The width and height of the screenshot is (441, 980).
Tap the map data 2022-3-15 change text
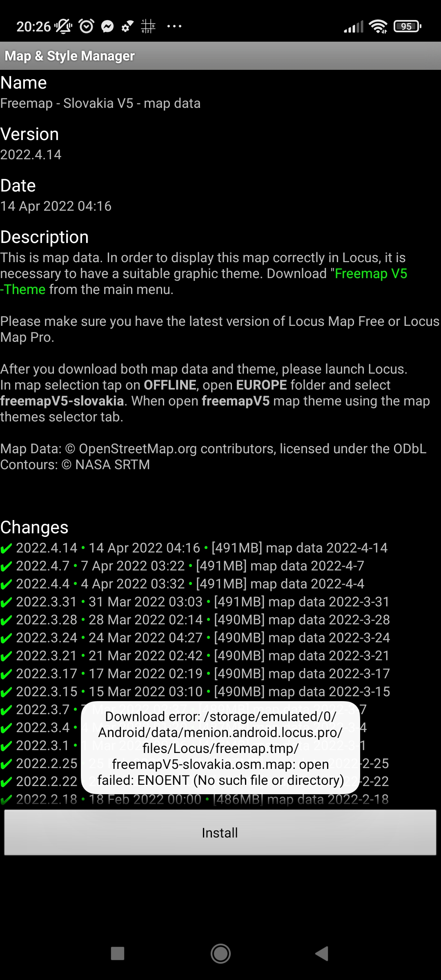pyautogui.click(x=329, y=692)
